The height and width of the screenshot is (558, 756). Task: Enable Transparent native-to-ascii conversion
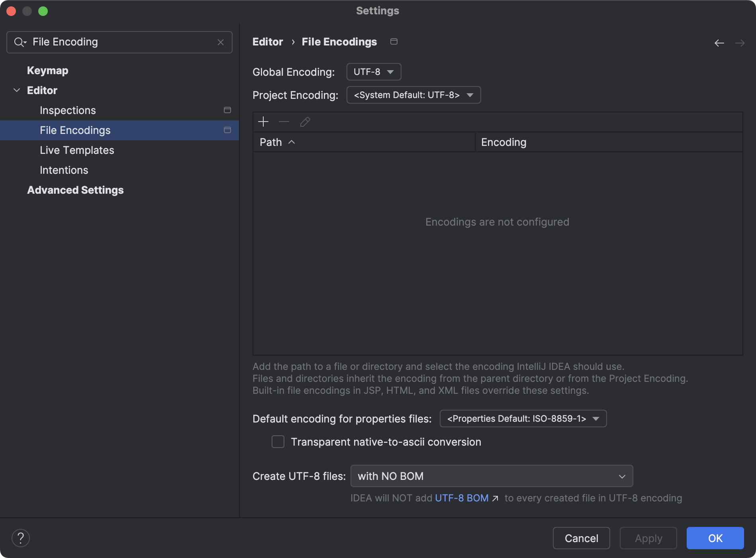278,442
